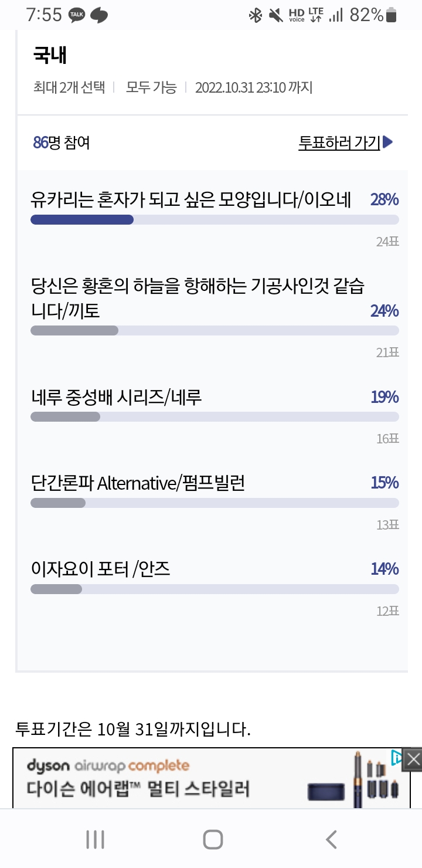The width and height of the screenshot is (422, 868).
Task: Tap the battery icon in status bar
Action: click(392, 15)
